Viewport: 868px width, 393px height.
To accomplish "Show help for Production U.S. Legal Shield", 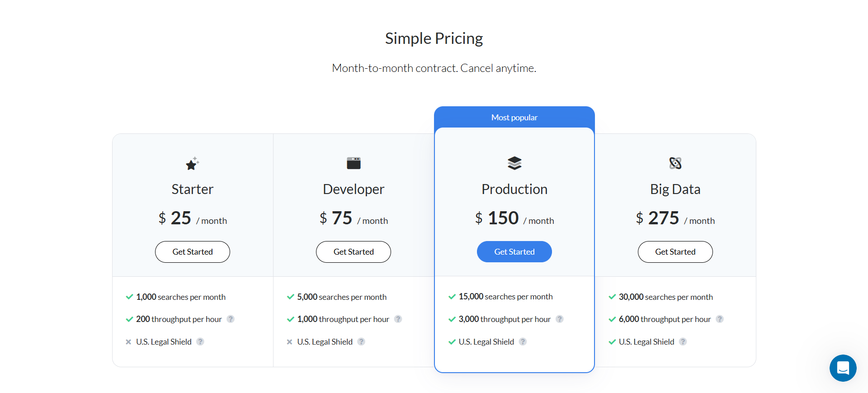I will [x=523, y=341].
